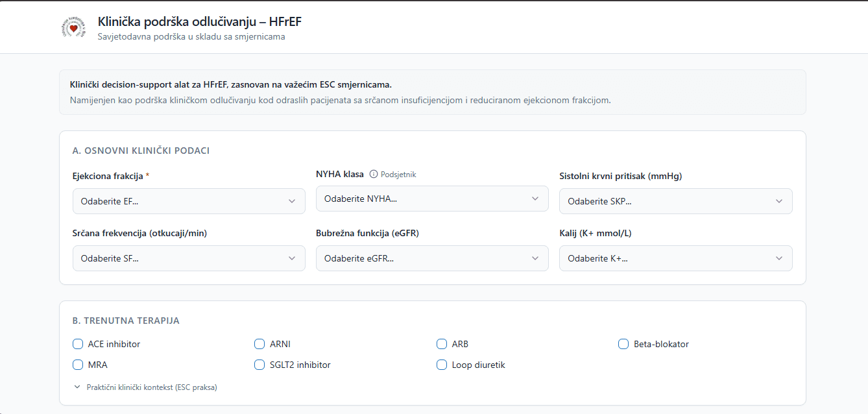Image resolution: width=868 pixels, height=414 pixels.
Task: Click the HFrEF application title heading
Action: 198,21
